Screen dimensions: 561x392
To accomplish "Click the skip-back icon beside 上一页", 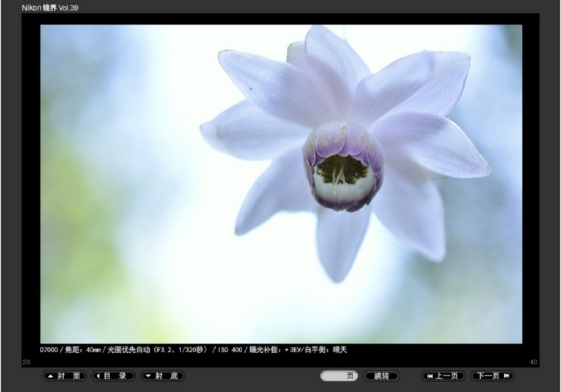I will pyautogui.click(x=430, y=376).
